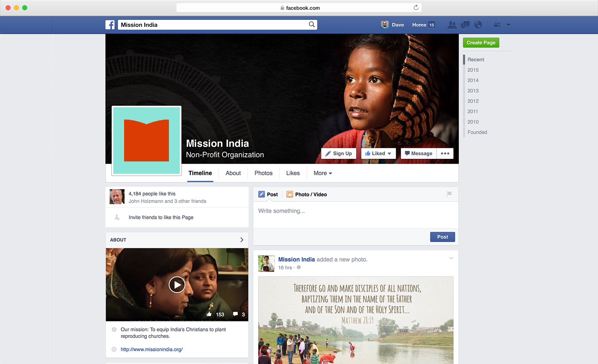The width and height of the screenshot is (598, 364).
Task: Expand the About section chevron
Action: tap(242, 240)
